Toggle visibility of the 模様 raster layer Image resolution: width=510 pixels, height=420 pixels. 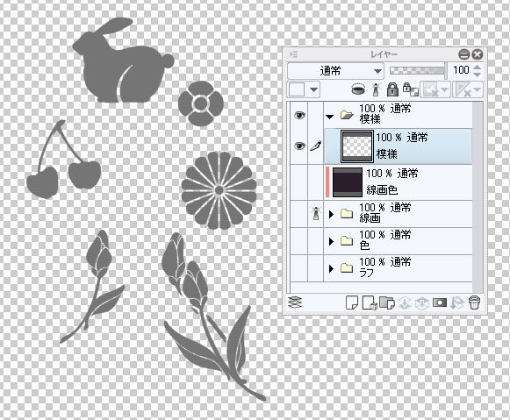click(299, 146)
